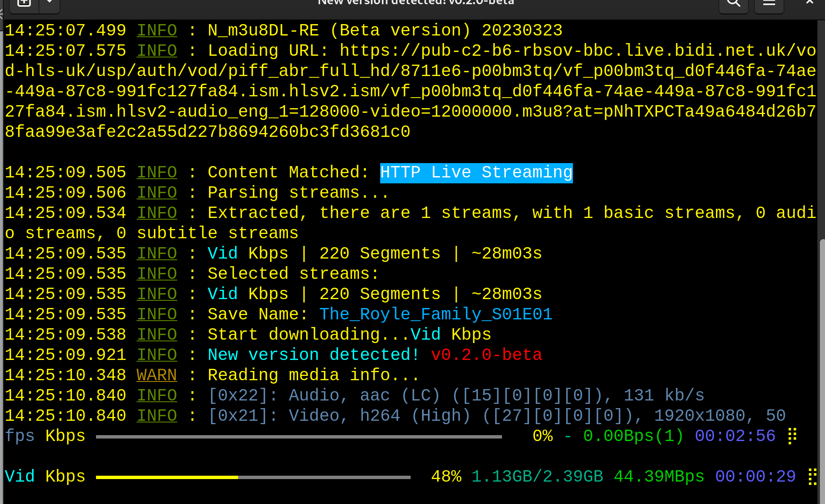Screen dimensions: 825x504
Task: Click the WARN log level label
Action: point(156,375)
